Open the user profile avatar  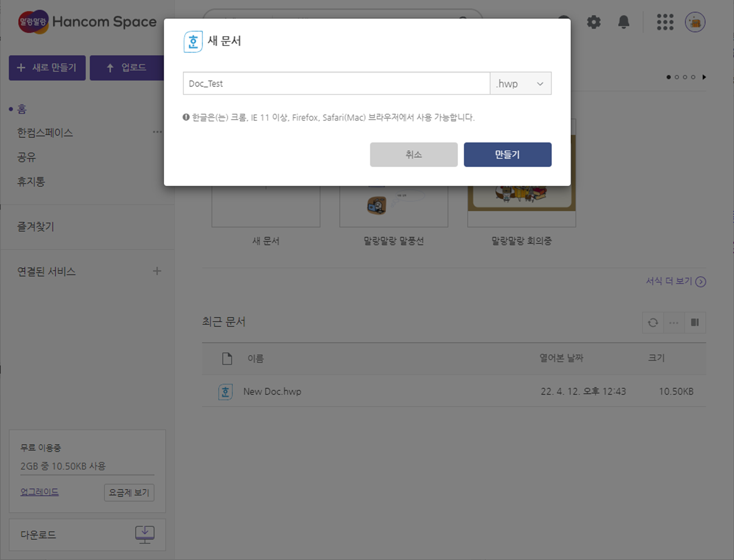tap(695, 22)
